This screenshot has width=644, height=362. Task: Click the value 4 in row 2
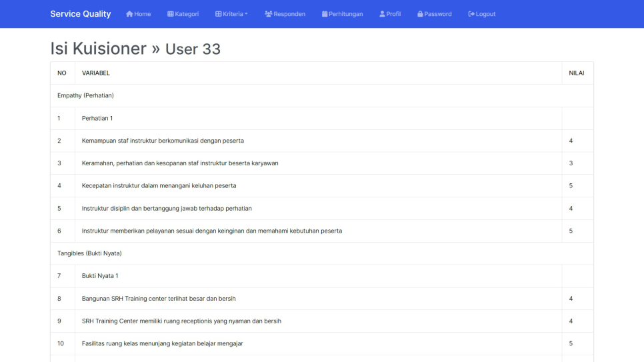pos(571,141)
